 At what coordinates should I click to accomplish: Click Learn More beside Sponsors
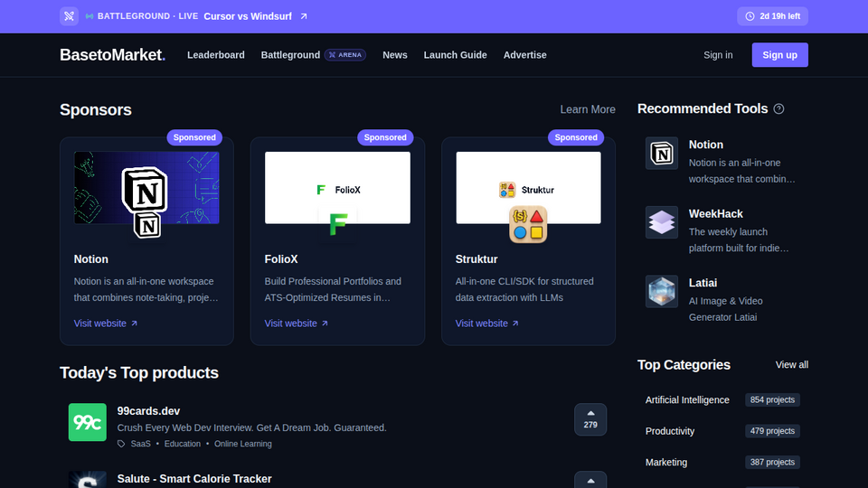[588, 109]
